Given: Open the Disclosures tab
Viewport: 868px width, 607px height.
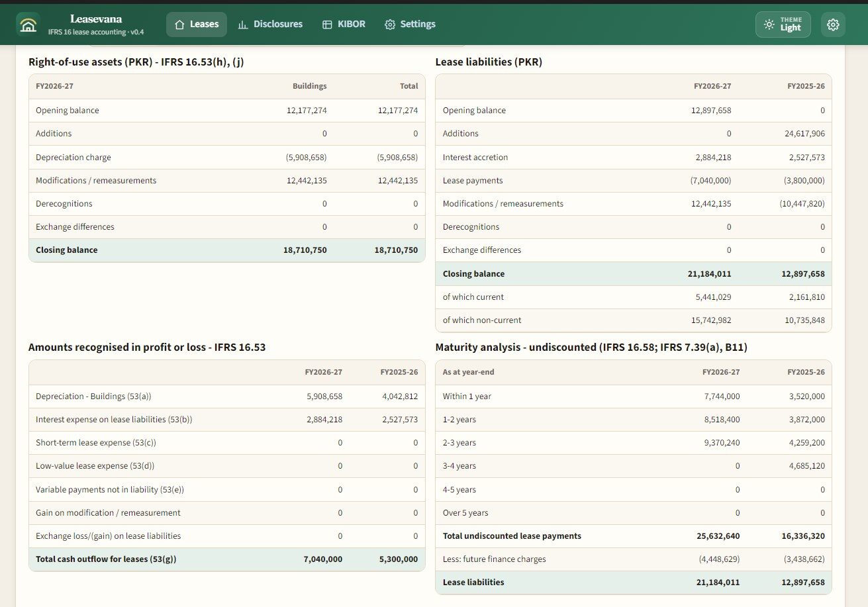Looking at the screenshot, I should coord(270,24).
